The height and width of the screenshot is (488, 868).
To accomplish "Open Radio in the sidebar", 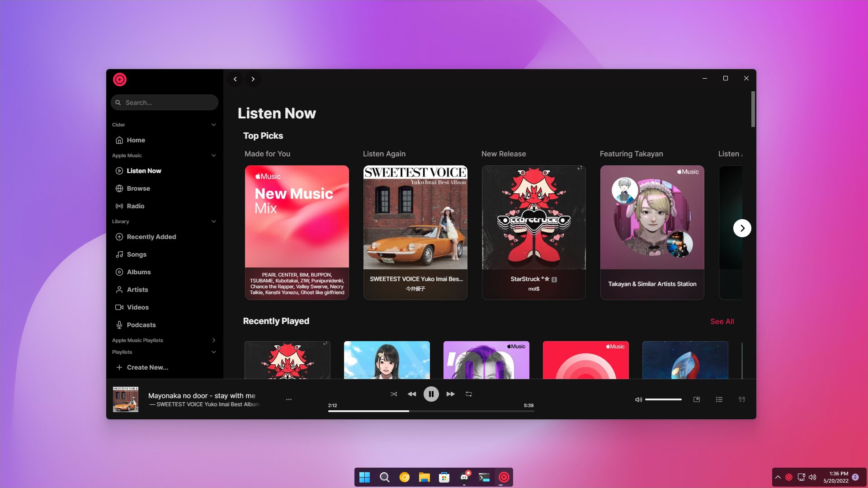I will [165, 206].
